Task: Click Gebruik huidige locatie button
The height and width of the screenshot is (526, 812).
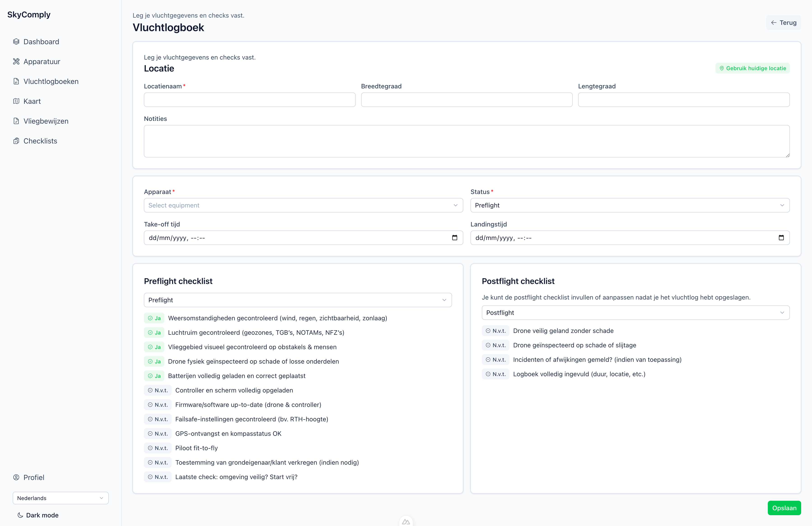Action: (752, 68)
